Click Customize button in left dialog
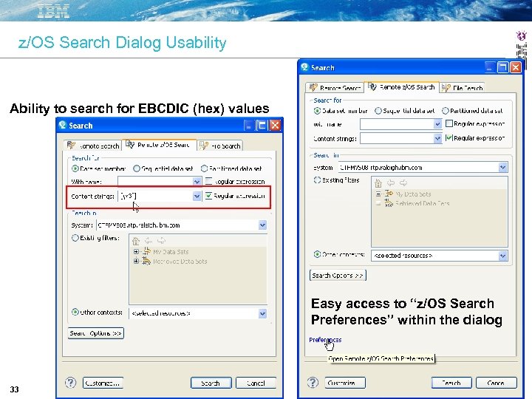532x399 pixels. tap(103, 383)
